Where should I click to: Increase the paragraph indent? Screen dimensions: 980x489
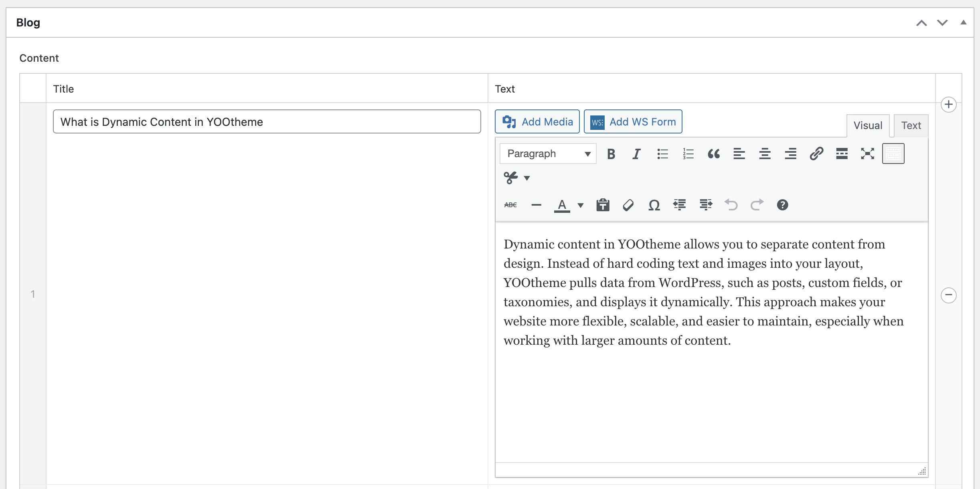point(706,205)
